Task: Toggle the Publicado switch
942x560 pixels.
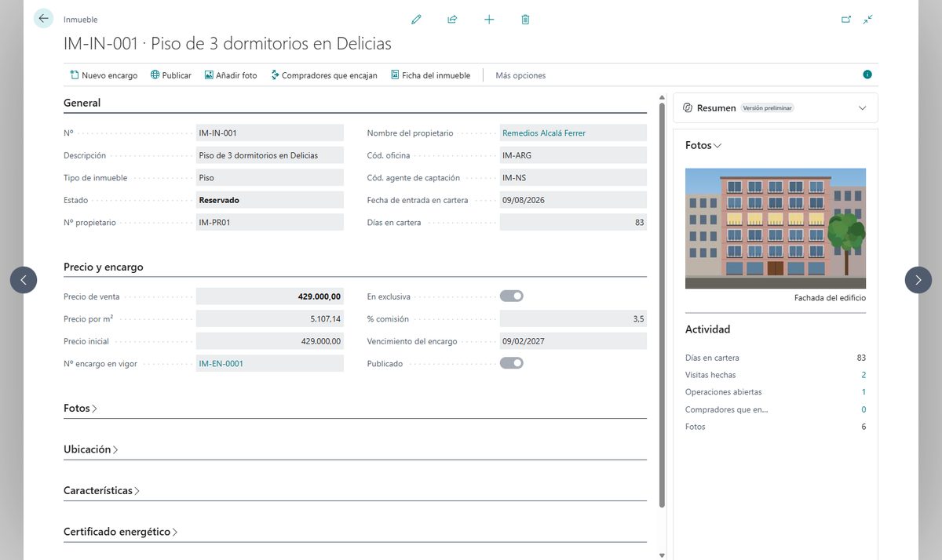Action: tap(512, 363)
